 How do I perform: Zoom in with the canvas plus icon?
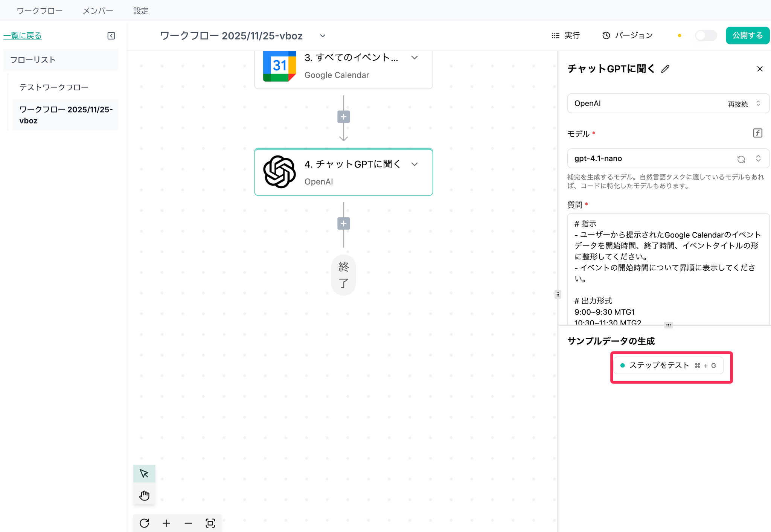click(166, 523)
